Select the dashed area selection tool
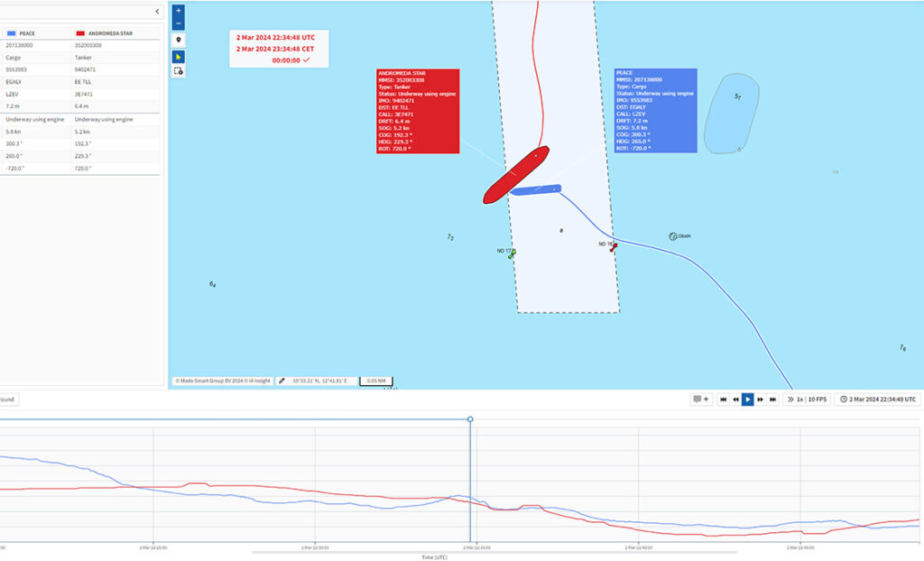 178,71
